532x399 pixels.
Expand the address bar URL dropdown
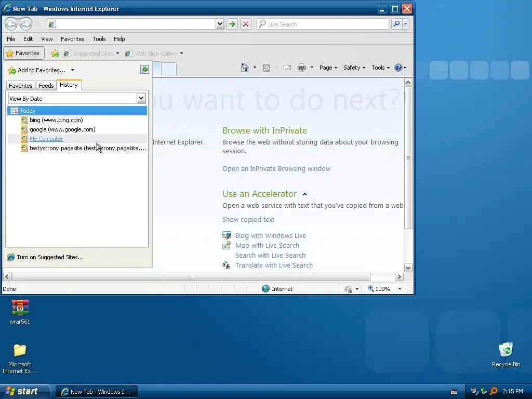point(220,24)
